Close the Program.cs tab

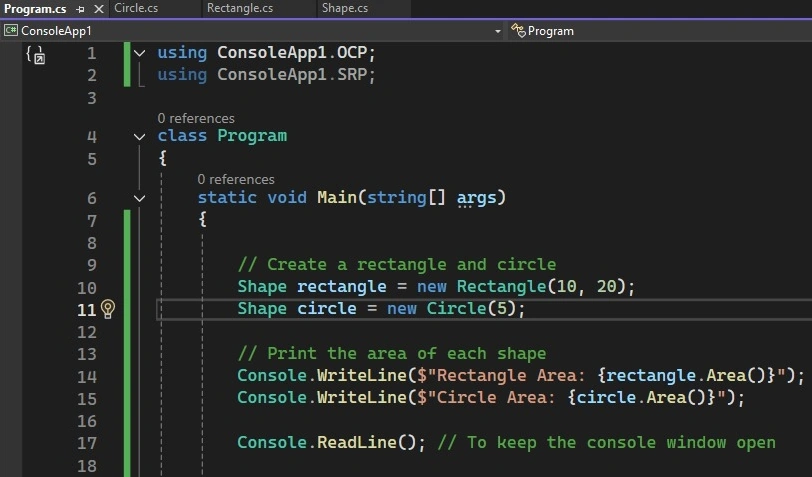(x=99, y=9)
